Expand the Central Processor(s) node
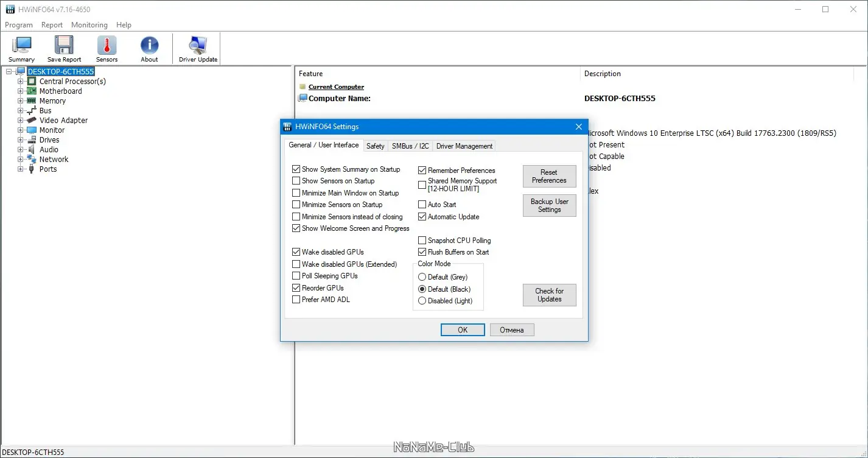The width and height of the screenshot is (868, 458). point(21,82)
